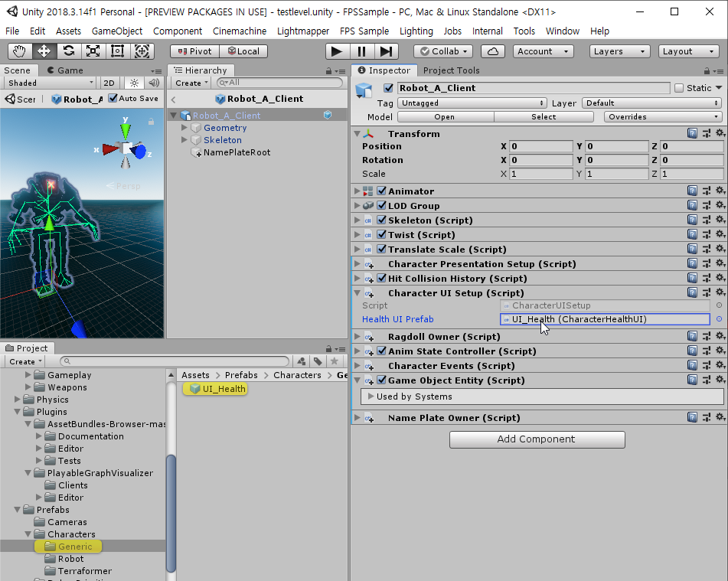Click the model Open button

[446, 117]
